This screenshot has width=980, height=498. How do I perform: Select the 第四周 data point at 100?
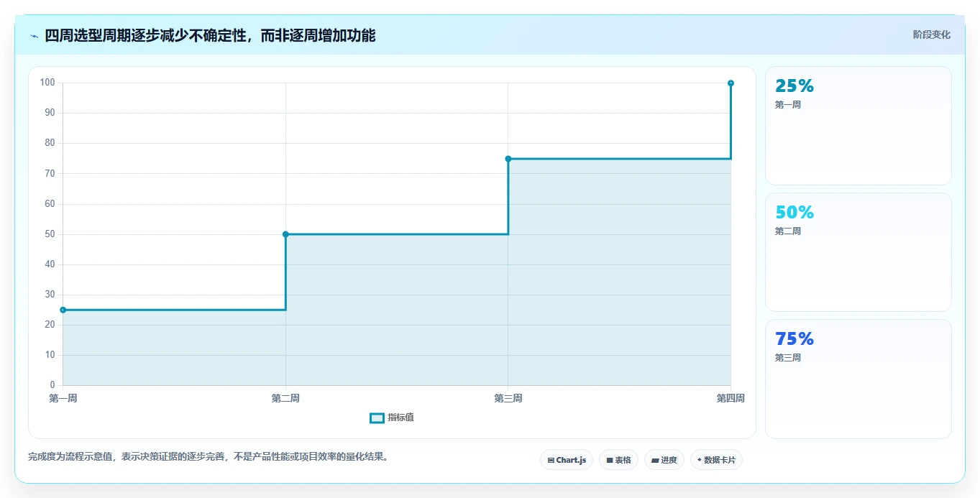(x=731, y=83)
